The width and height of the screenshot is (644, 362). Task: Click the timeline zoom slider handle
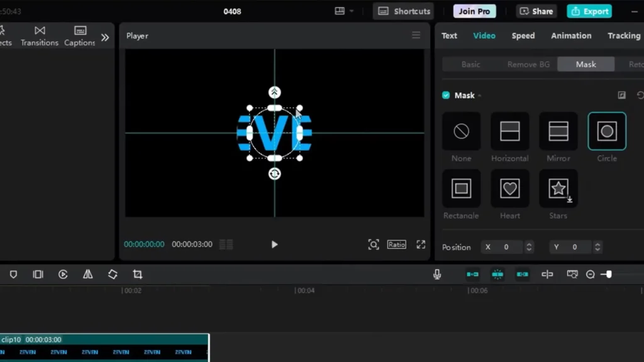[x=609, y=274]
